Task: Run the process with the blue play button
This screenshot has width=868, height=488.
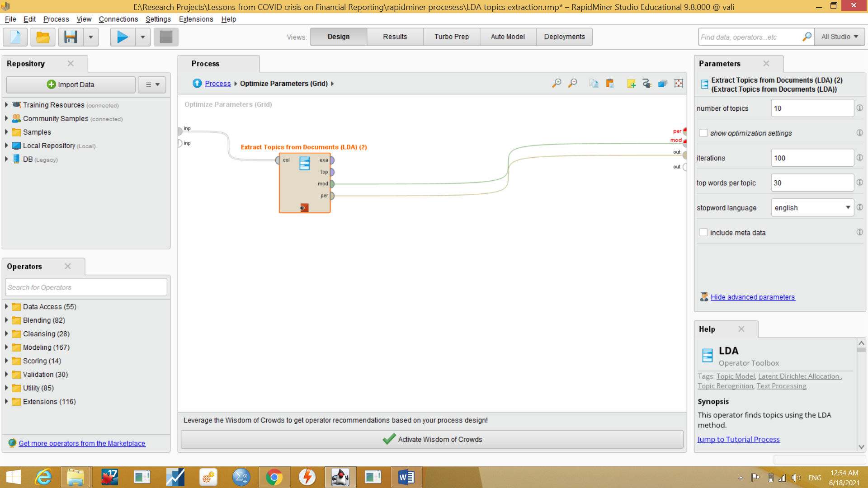Action: (x=123, y=37)
